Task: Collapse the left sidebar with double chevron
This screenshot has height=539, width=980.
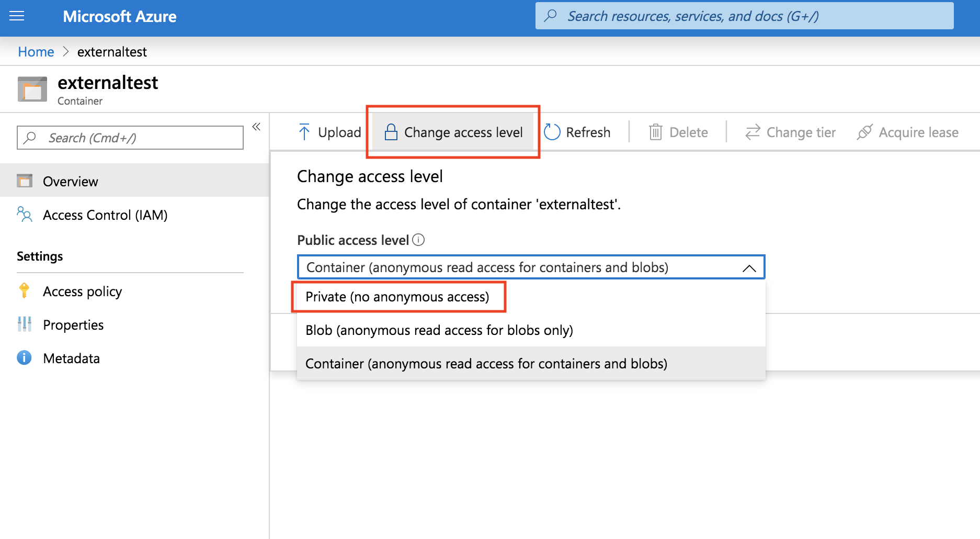Action: (256, 127)
